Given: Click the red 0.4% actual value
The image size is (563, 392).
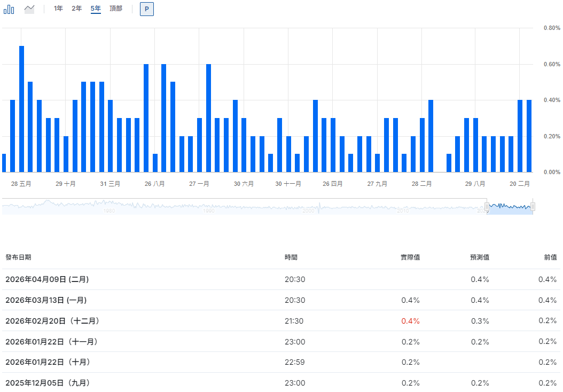Looking at the screenshot, I should [410, 321].
